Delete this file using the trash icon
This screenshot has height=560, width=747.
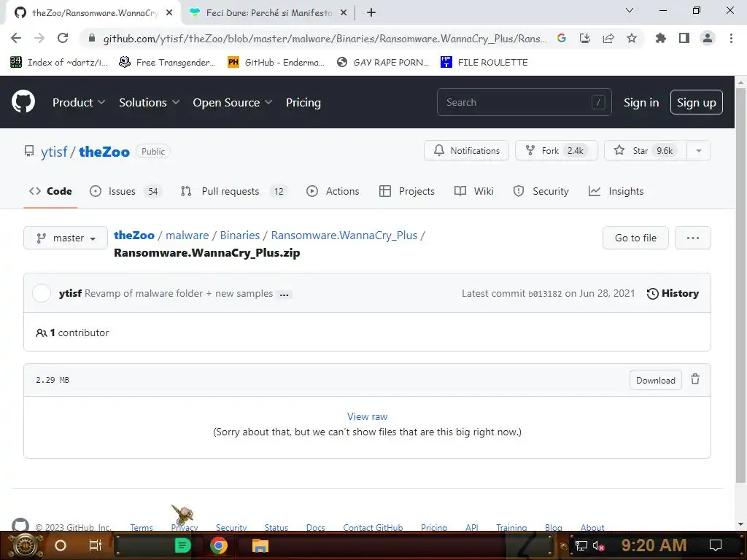(x=695, y=379)
